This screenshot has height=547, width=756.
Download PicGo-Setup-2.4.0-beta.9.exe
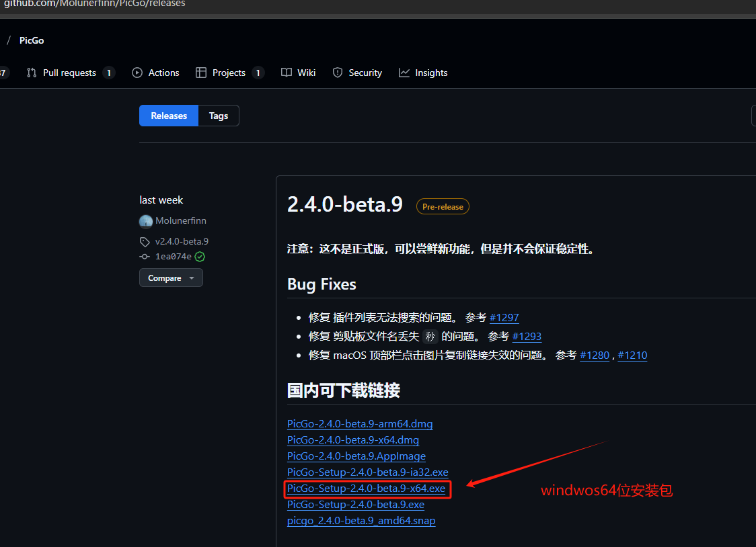355,505
